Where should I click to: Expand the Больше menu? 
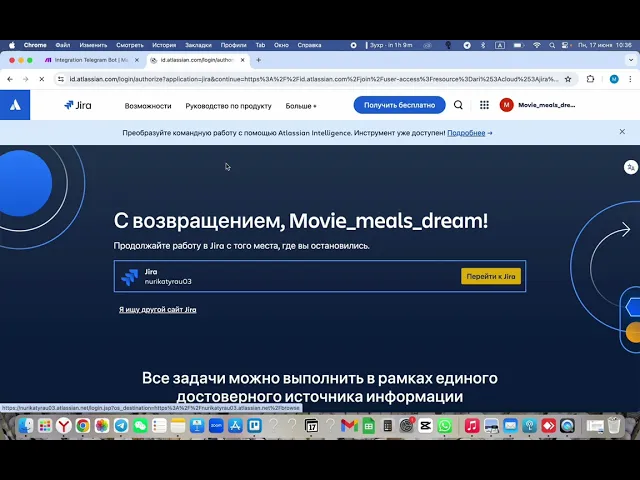pos(301,106)
